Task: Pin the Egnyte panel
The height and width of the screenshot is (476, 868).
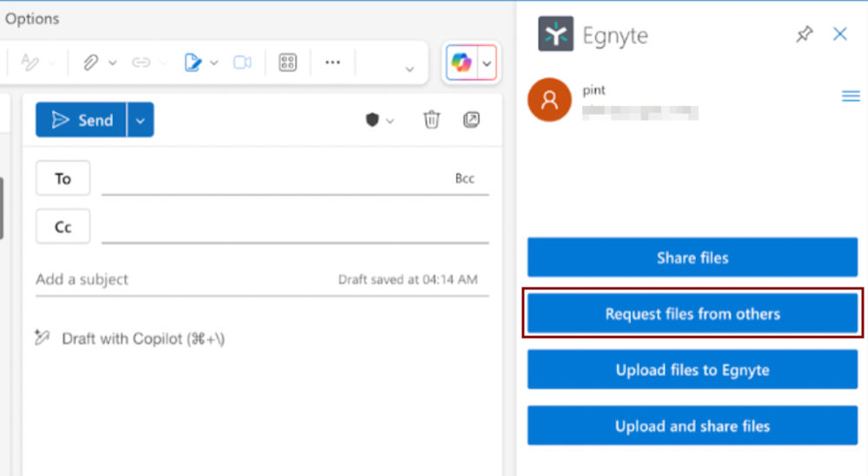Action: pyautogui.click(x=805, y=35)
